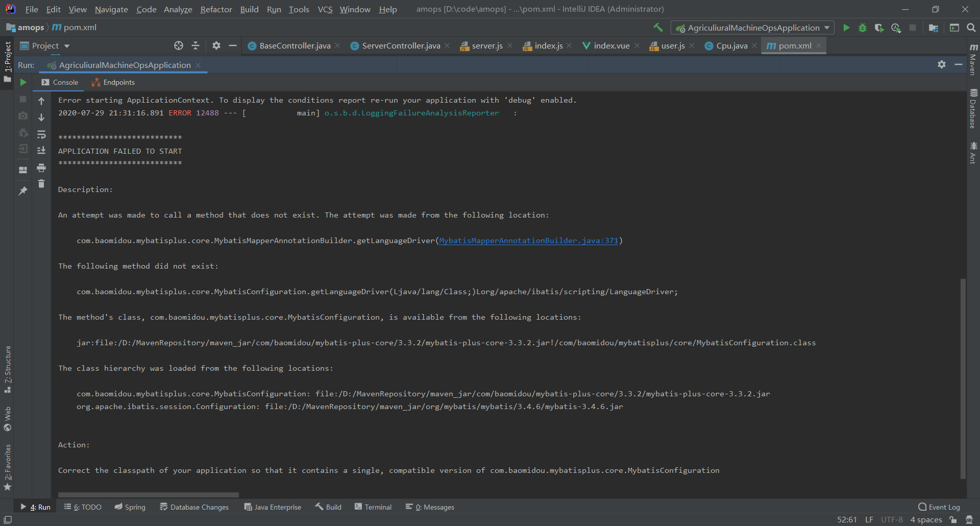Locate the current file in the Project view

pos(179,46)
